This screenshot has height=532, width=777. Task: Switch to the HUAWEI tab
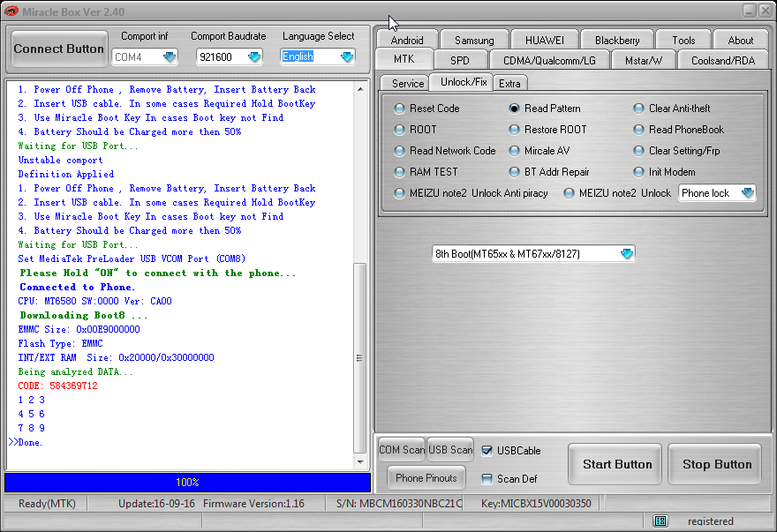(x=545, y=40)
